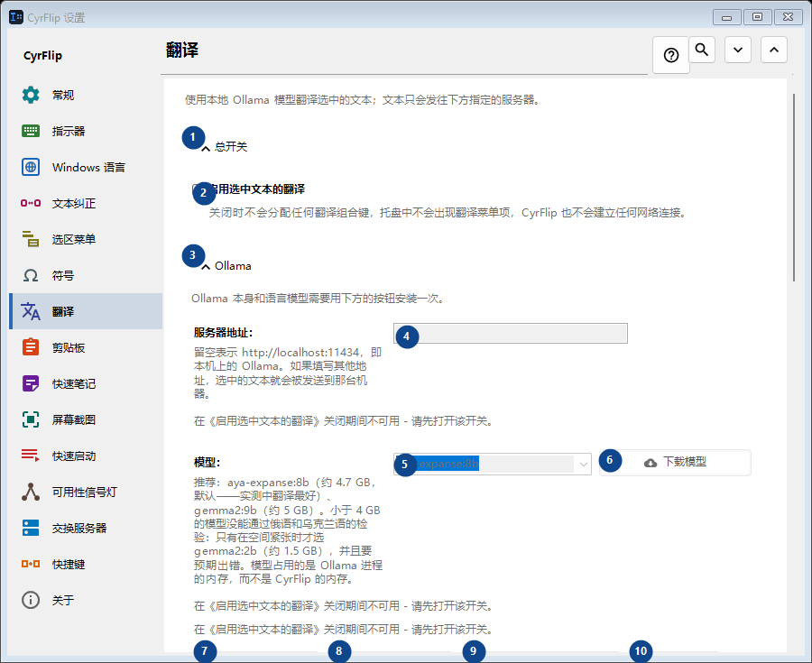The height and width of the screenshot is (663, 812).
Task: Click the vertical scrollbar thumb
Action: tap(793, 188)
